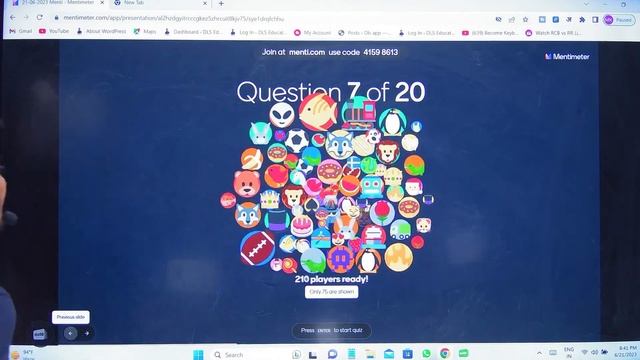Click the purple skull poker chip avatar

tap(340, 258)
